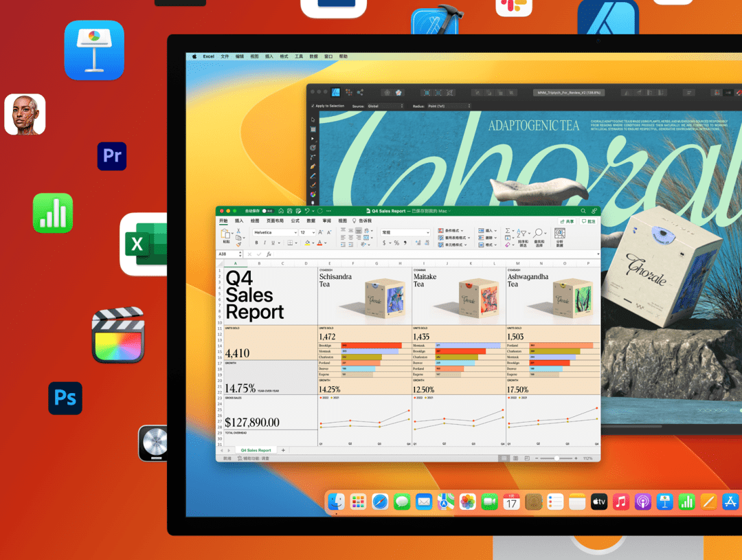Click the Save icon in Excel title bar
The image size is (742, 560).
[x=290, y=211]
